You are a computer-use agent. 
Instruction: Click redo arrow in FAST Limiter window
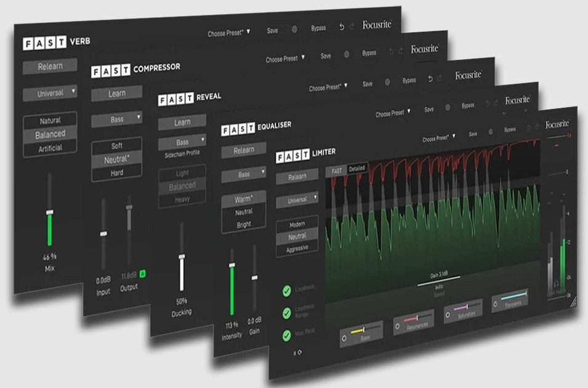[x=537, y=127]
